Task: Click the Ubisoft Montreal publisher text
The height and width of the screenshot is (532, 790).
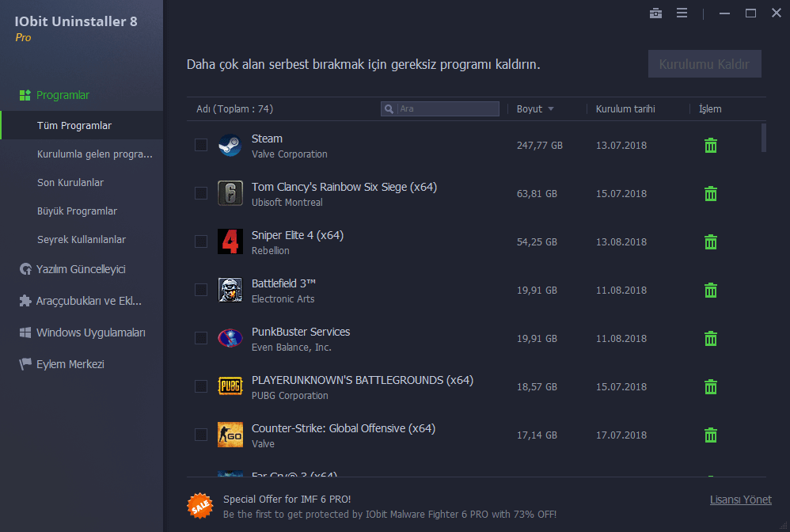Action: [x=287, y=203]
